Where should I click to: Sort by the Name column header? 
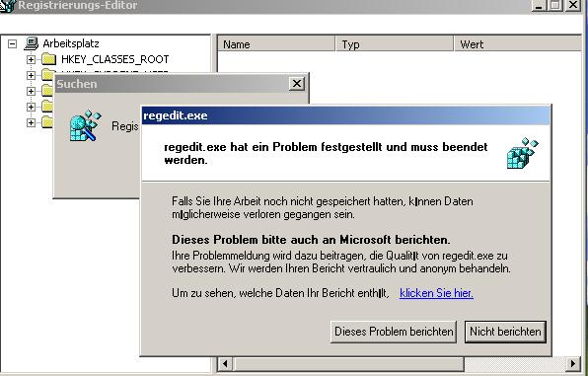(x=276, y=44)
